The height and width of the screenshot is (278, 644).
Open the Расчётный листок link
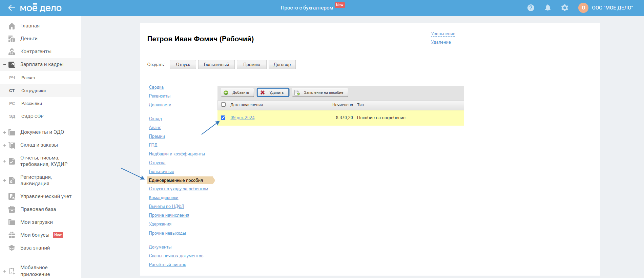tap(167, 265)
